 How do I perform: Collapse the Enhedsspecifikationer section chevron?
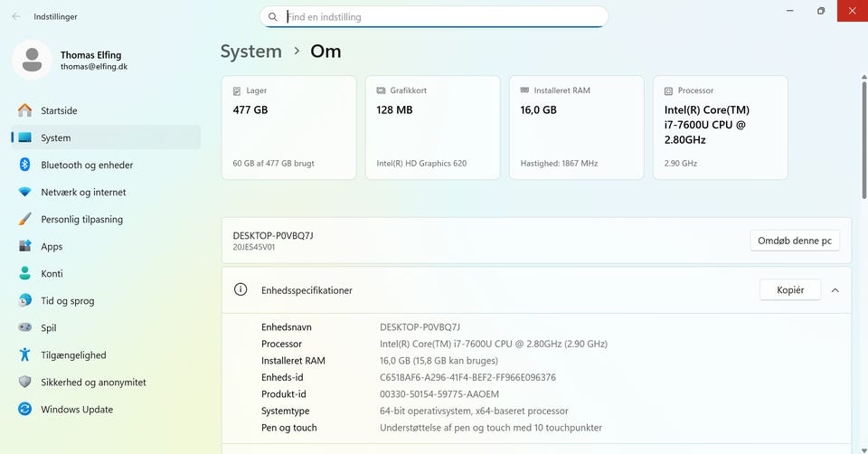835,290
